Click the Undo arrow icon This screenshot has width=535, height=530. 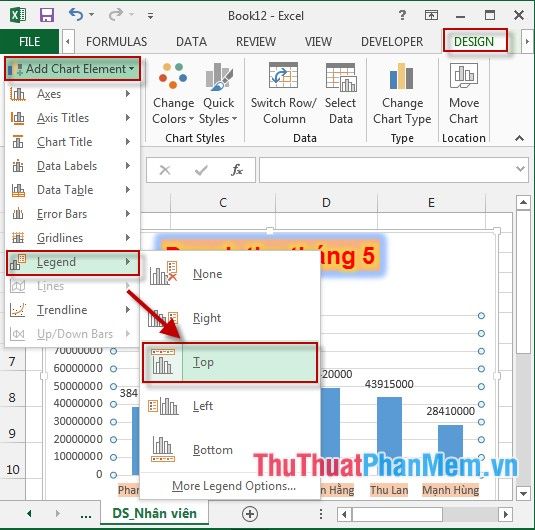point(76,15)
